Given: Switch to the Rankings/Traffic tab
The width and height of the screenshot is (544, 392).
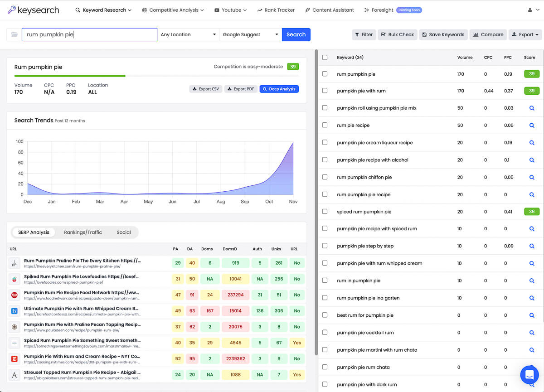Looking at the screenshot, I should (83, 232).
